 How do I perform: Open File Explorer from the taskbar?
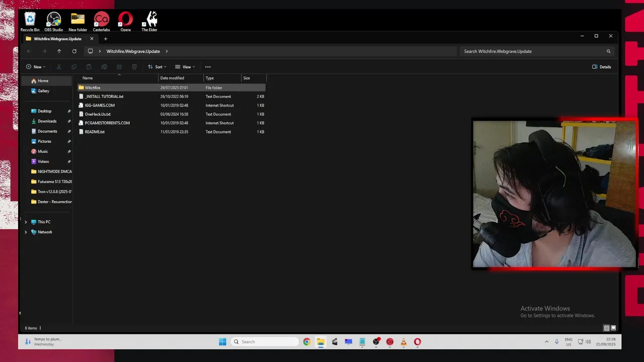pos(320,342)
